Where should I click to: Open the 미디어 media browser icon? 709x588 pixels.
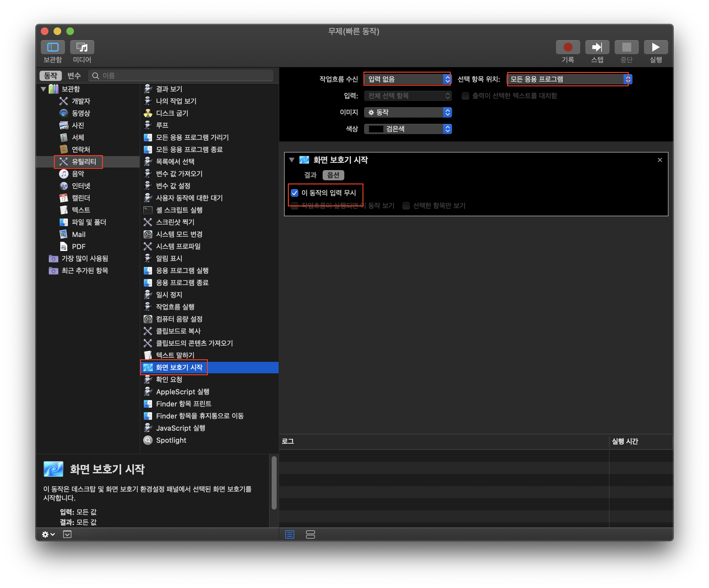coord(82,47)
